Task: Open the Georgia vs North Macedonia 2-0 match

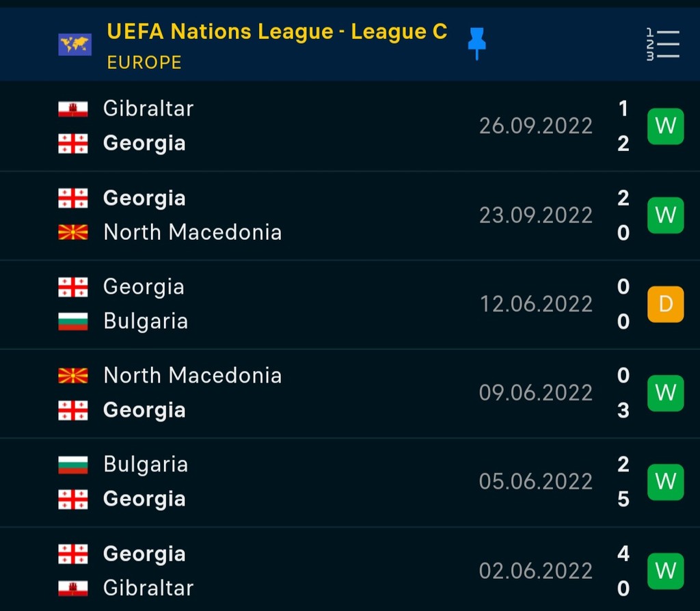Action: pos(350,215)
